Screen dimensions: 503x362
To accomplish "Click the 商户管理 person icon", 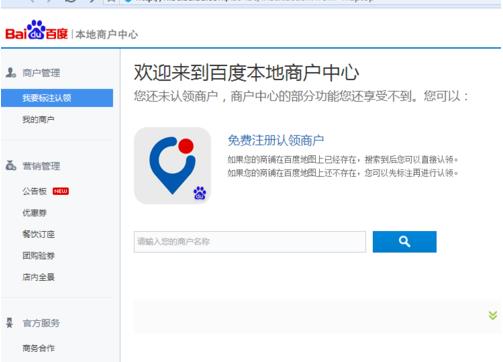I will click(11, 73).
